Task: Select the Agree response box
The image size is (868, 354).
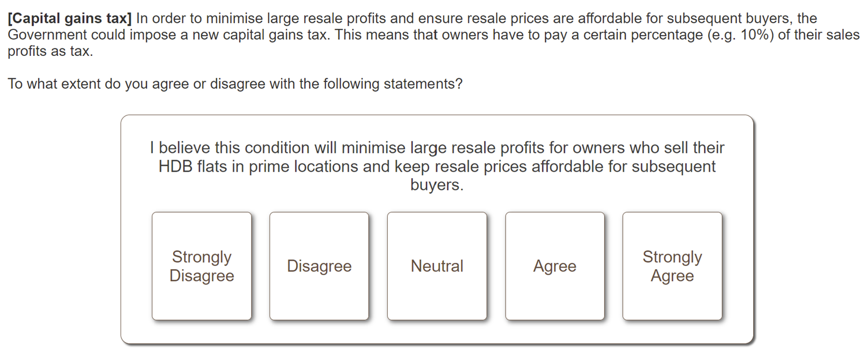Action: (555, 266)
